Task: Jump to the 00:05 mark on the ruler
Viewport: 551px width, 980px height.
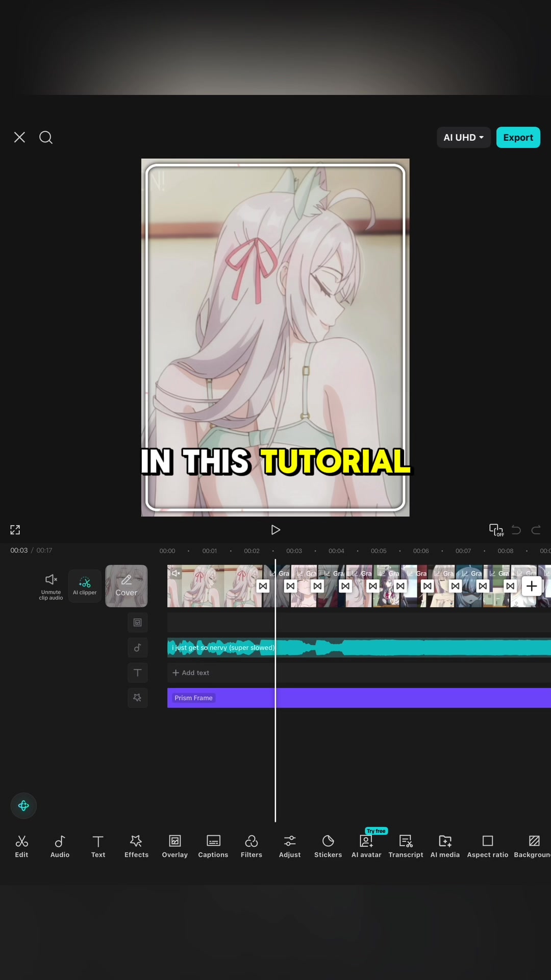Action: 379,551
